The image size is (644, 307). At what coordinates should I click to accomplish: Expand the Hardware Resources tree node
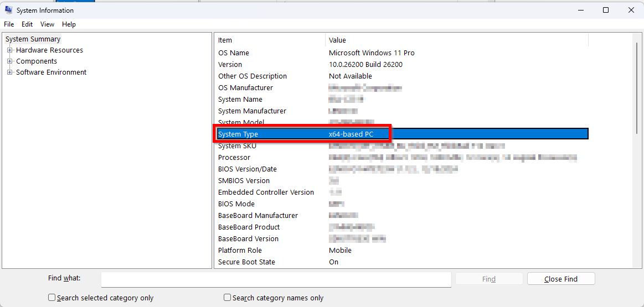(x=9, y=50)
